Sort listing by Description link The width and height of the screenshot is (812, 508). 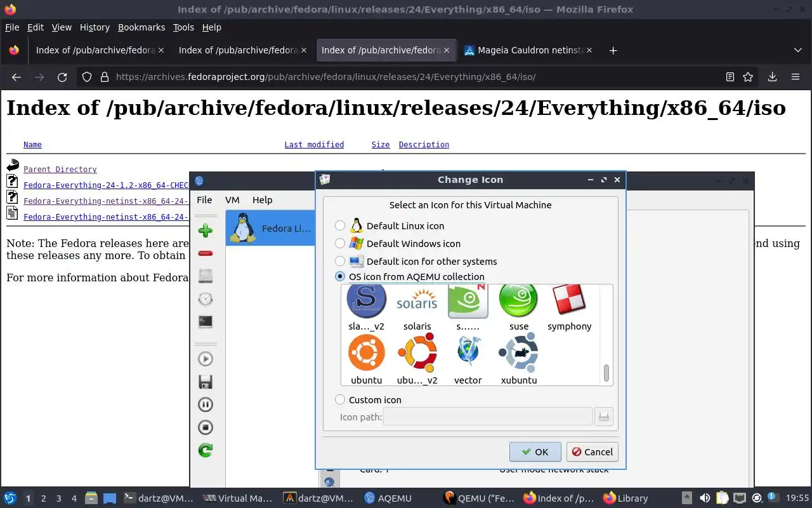point(424,145)
